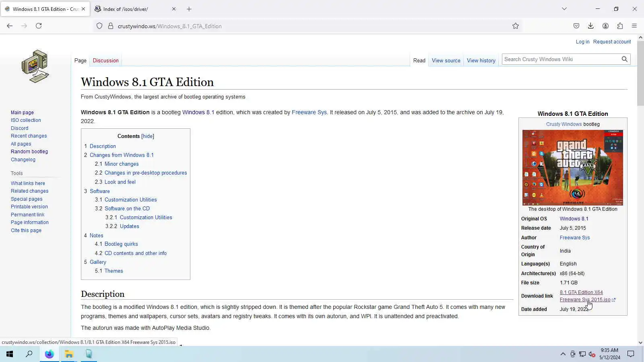This screenshot has width=644, height=362.
Task: Follow the Freeware Sys link in intro
Action: click(309, 113)
